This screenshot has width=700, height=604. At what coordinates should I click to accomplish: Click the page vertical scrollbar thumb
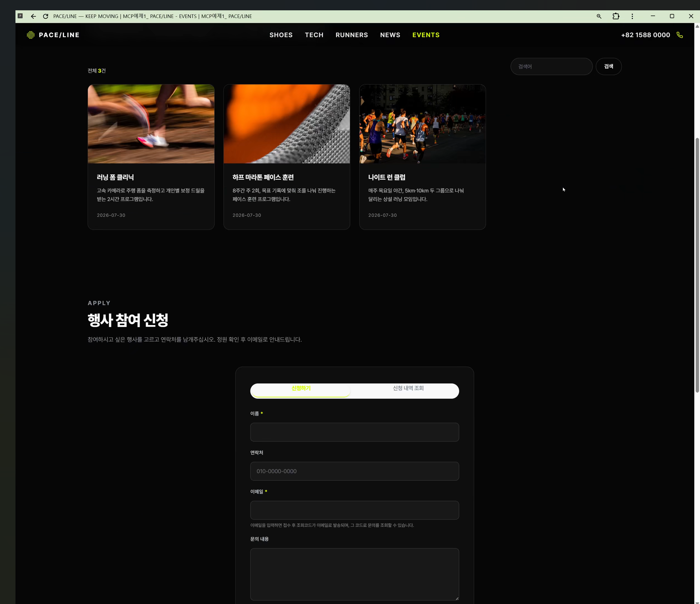[697, 265]
